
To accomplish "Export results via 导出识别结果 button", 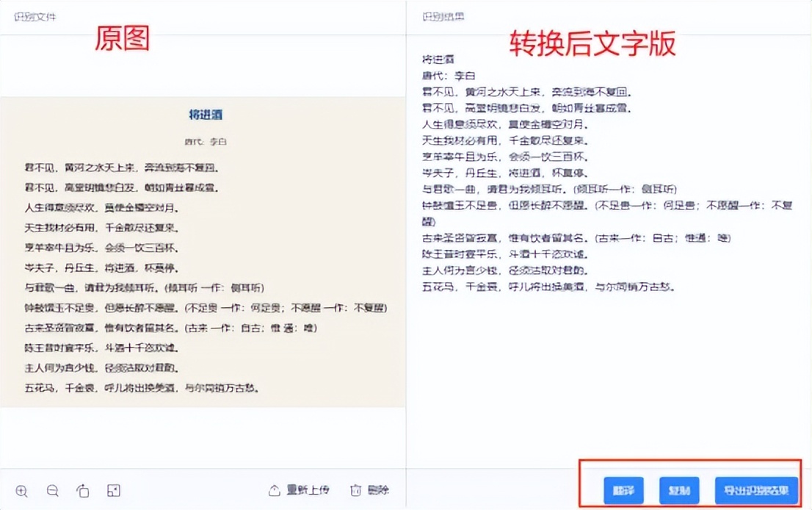I will (x=755, y=491).
